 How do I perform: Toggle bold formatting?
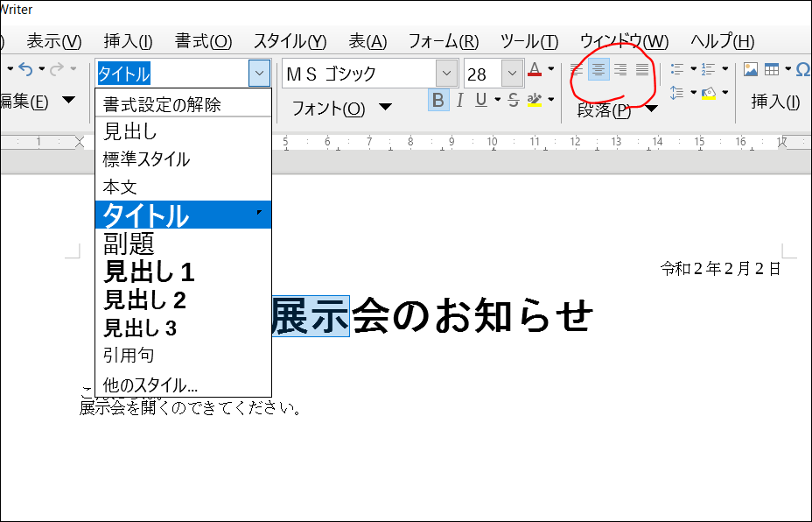tap(437, 101)
